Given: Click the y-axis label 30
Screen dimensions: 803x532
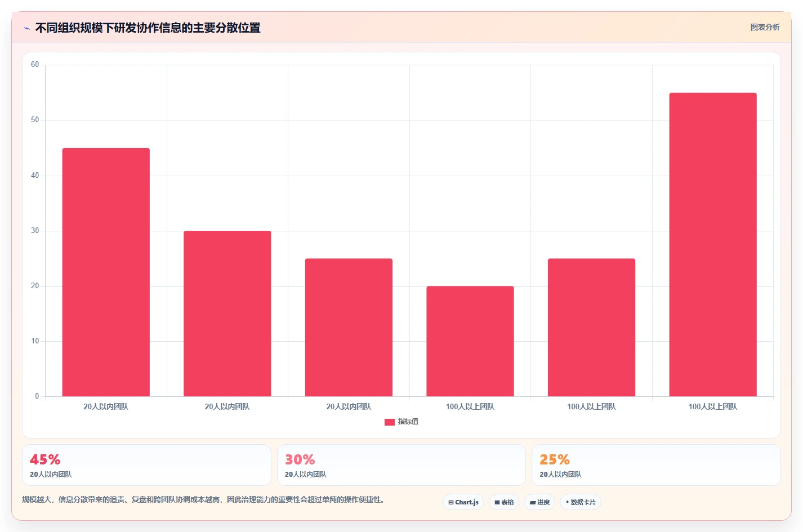Looking at the screenshot, I should tap(35, 231).
